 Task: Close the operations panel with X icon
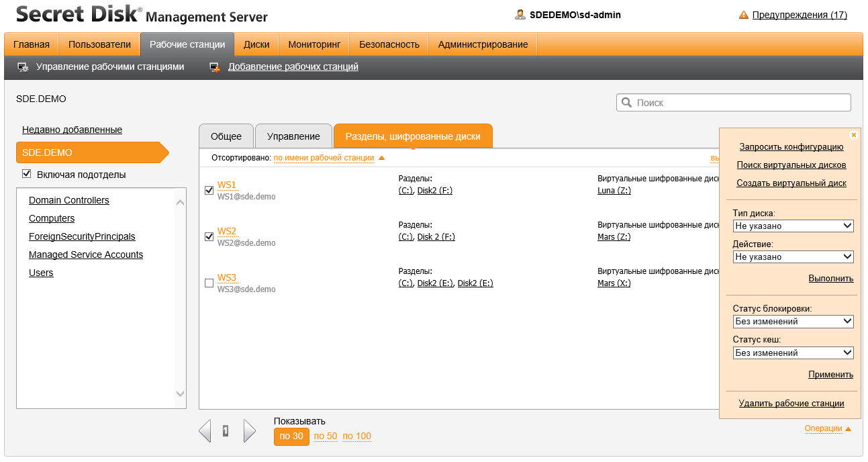pyautogui.click(x=854, y=135)
